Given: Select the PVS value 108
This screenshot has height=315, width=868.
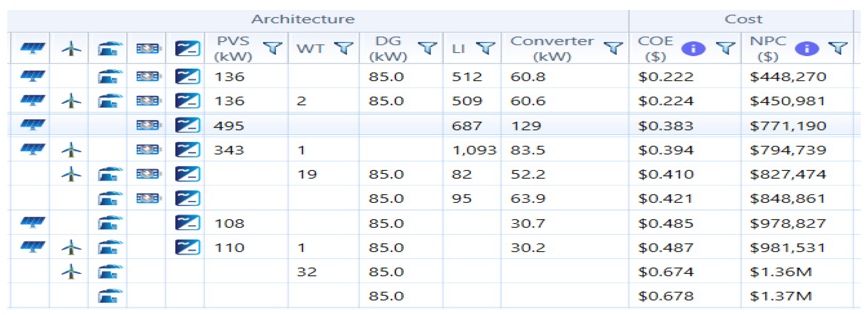Looking at the screenshot, I should pyautogui.click(x=229, y=223).
